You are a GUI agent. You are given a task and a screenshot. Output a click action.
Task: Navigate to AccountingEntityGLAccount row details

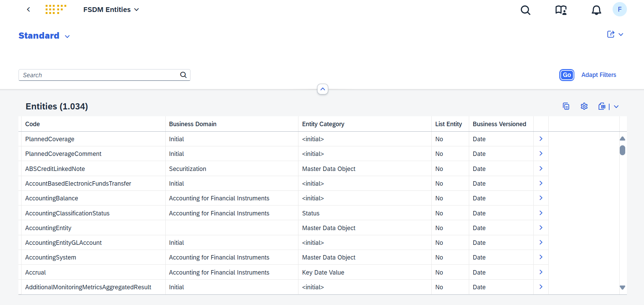pyautogui.click(x=541, y=242)
